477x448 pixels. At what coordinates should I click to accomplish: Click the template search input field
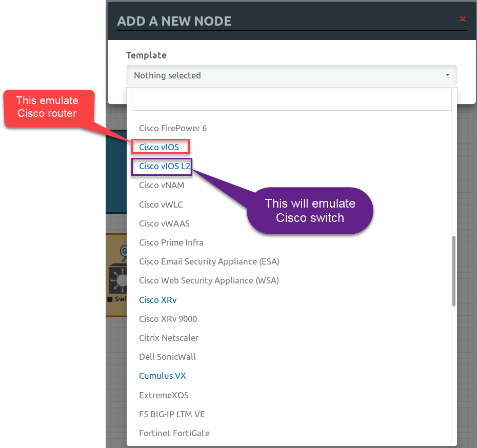tap(291, 100)
